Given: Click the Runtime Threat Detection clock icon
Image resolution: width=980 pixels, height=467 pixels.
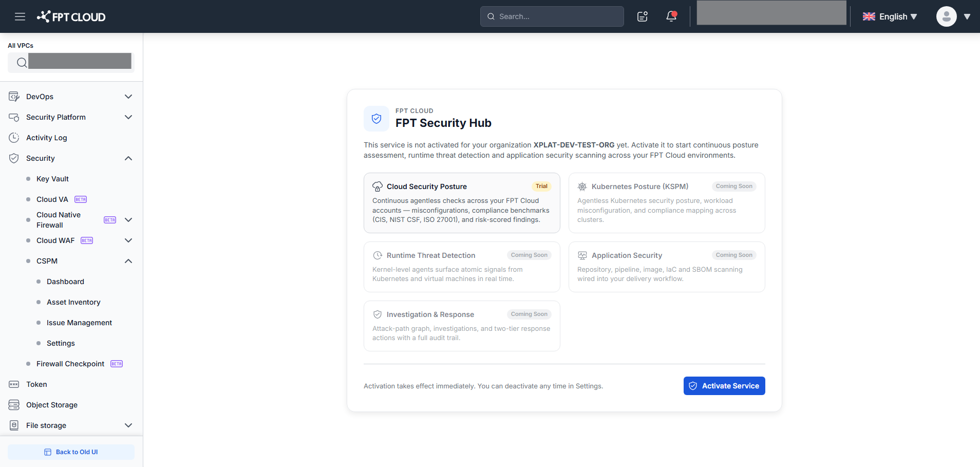Looking at the screenshot, I should (x=378, y=255).
